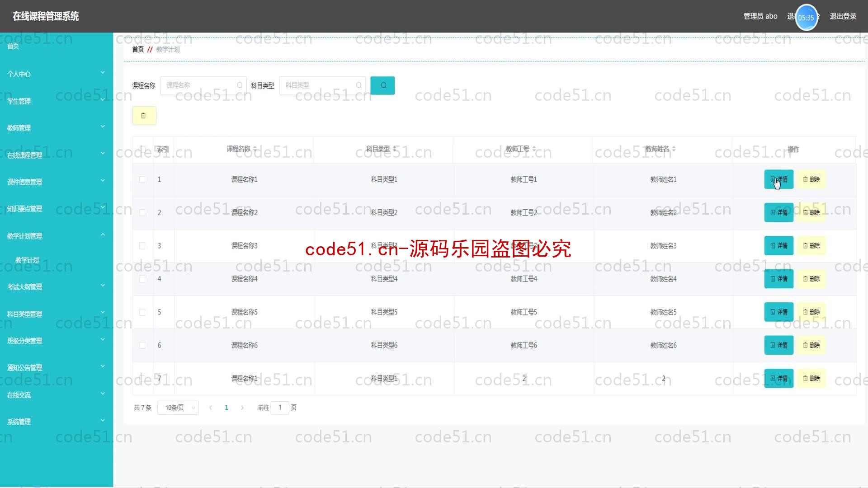Image resolution: width=868 pixels, height=488 pixels.
Task: Click cell 教师工号5
Action: pos(524,312)
